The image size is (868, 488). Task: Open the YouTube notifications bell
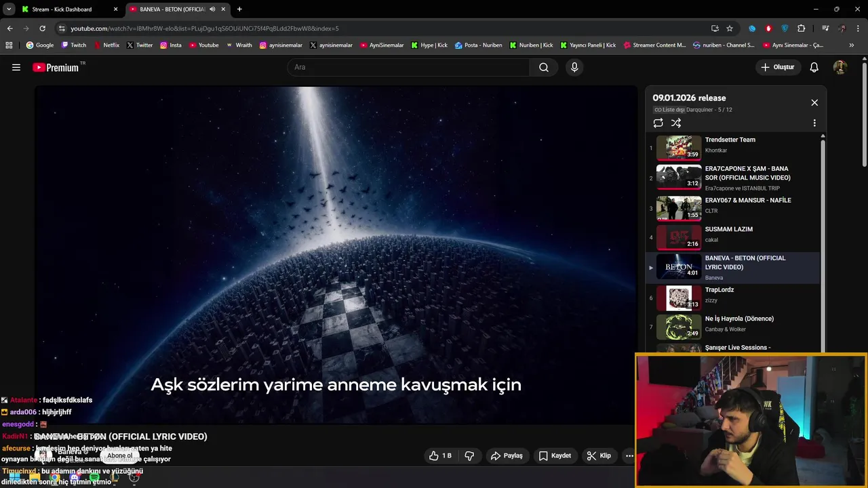[814, 67]
